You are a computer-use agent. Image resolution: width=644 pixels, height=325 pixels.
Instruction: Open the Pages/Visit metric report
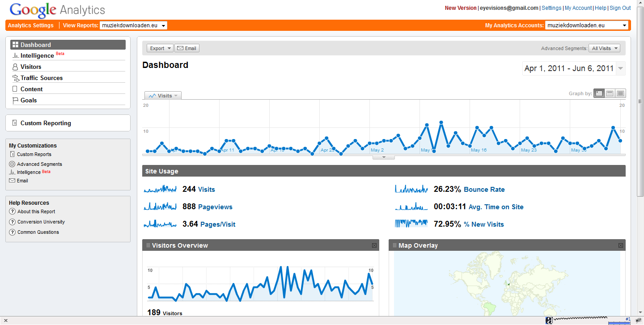point(218,224)
